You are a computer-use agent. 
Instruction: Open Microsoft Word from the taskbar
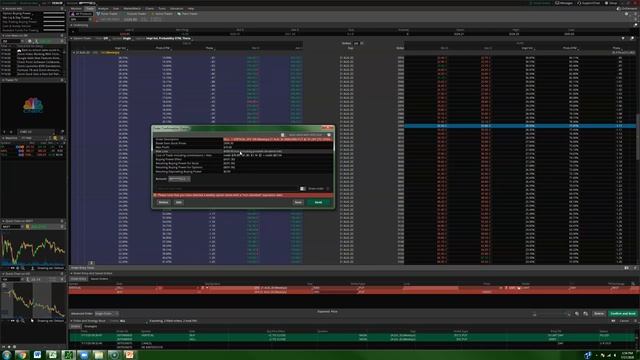pos(37,355)
